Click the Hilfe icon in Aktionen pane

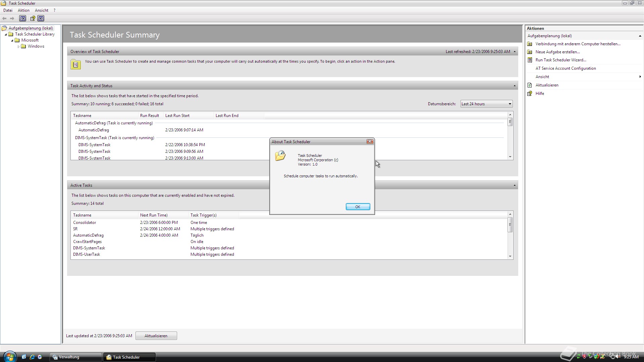tap(530, 94)
